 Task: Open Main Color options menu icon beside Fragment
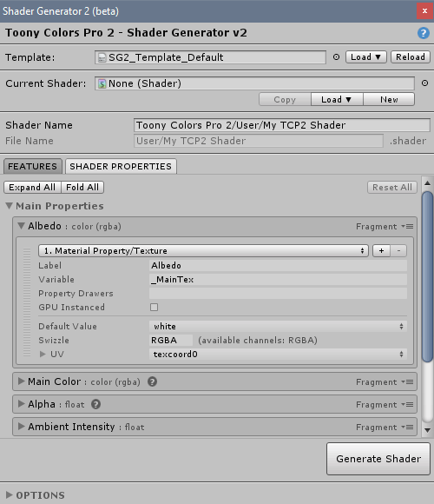[407, 382]
